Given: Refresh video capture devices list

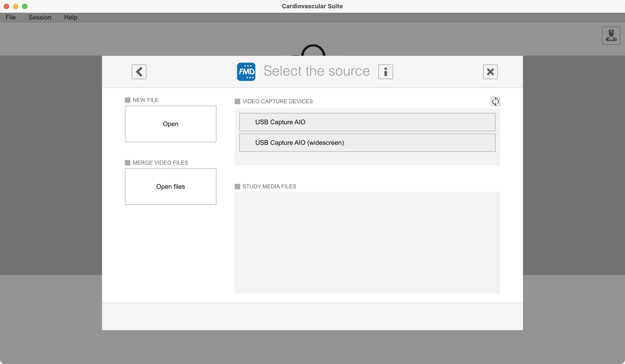Looking at the screenshot, I should (495, 102).
